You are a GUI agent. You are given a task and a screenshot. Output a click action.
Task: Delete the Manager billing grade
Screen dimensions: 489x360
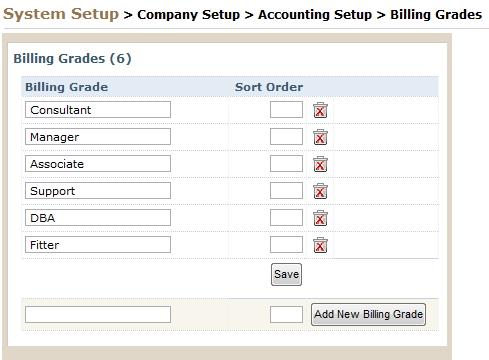pyautogui.click(x=320, y=137)
